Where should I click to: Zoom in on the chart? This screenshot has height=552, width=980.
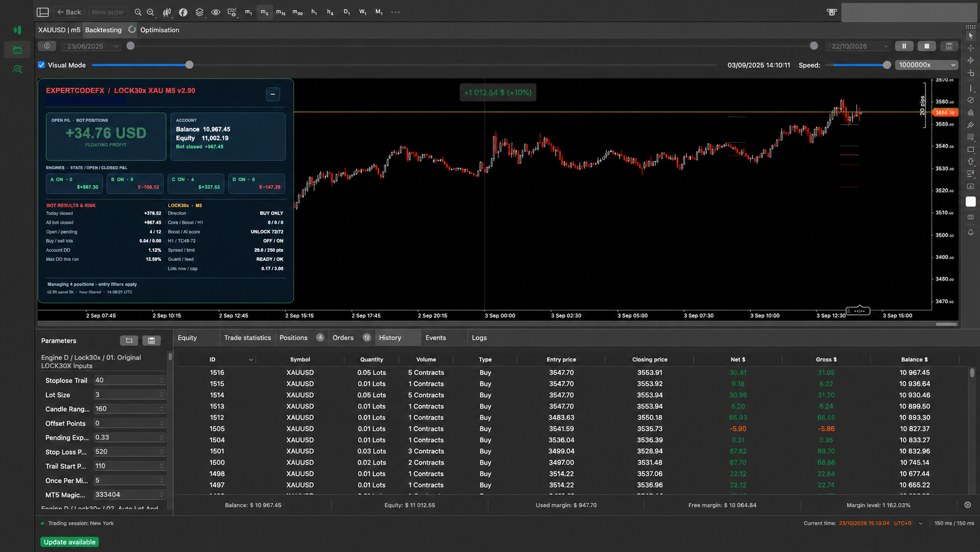[138, 12]
